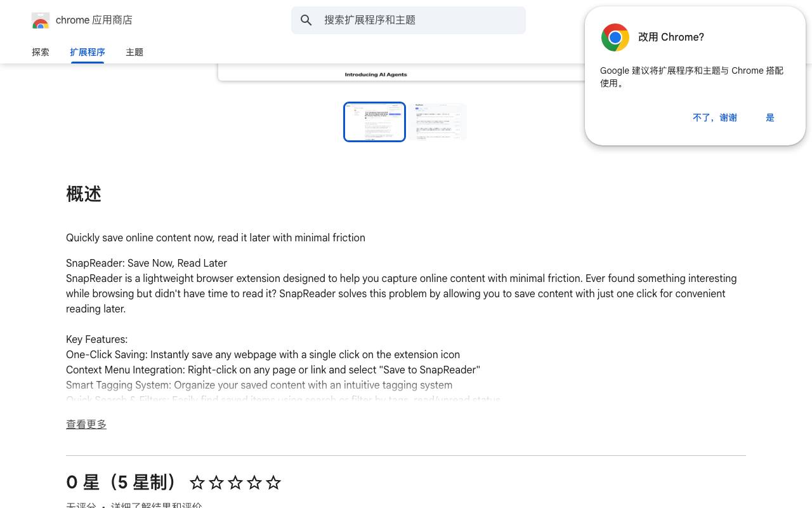Image resolution: width=812 pixels, height=508 pixels.
Task: Click the '0 星（5 星制）' rating text
Action: point(121,483)
